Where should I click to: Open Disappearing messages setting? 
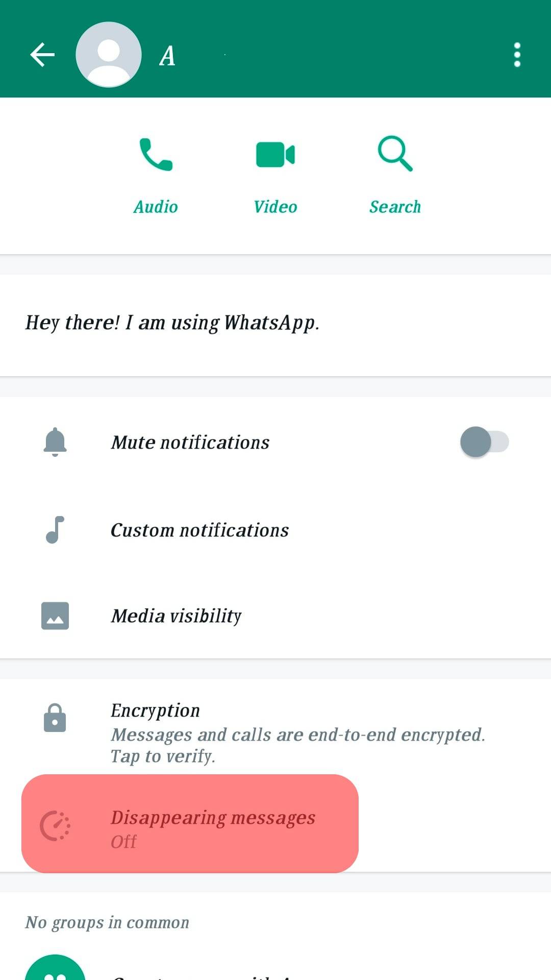coord(190,824)
